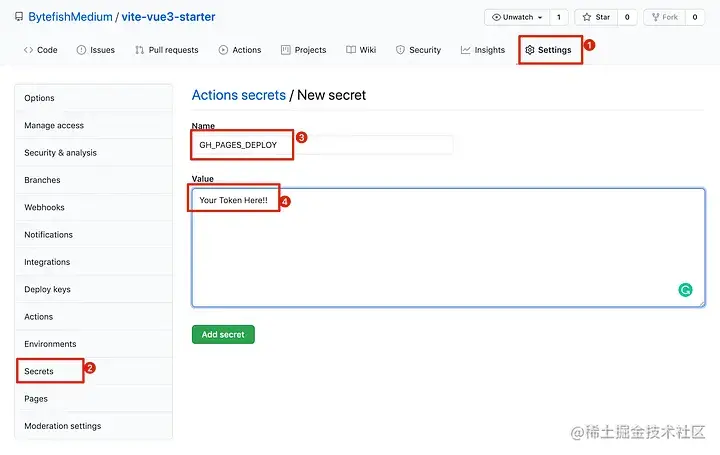Click the Actions secrets breadcrumb link
The width and height of the screenshot is (720, 455).
(x=238, y=95)
